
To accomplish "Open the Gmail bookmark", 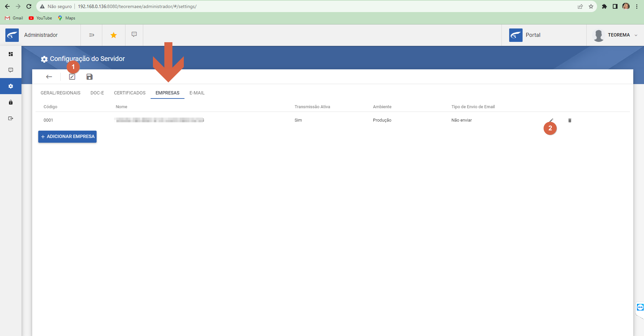I will [14, 18].
